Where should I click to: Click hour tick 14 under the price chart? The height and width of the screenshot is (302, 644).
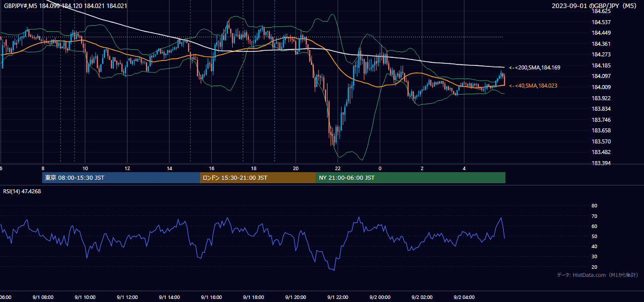[169, 168]
